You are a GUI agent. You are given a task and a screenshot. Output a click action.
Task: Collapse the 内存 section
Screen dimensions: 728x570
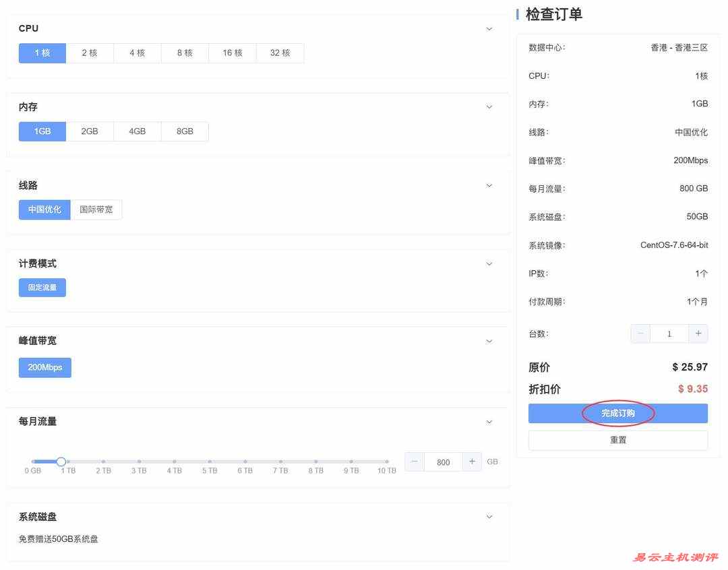[489, 106]
